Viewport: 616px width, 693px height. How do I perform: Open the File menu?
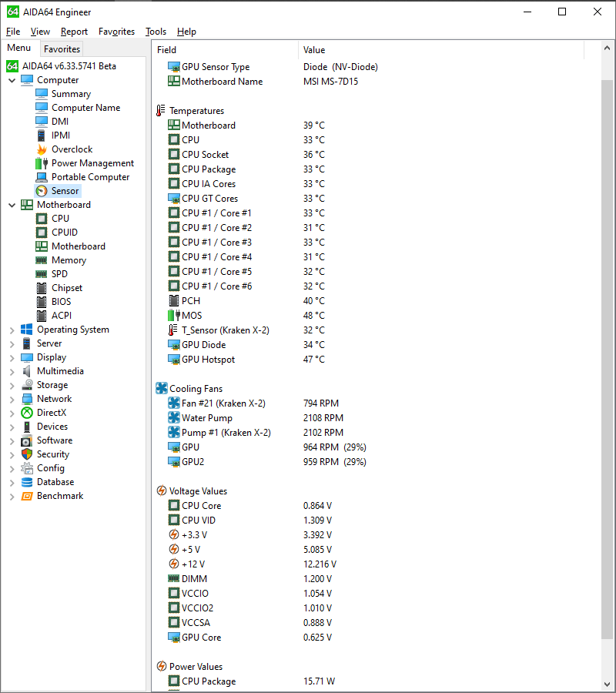click(13, 32)
